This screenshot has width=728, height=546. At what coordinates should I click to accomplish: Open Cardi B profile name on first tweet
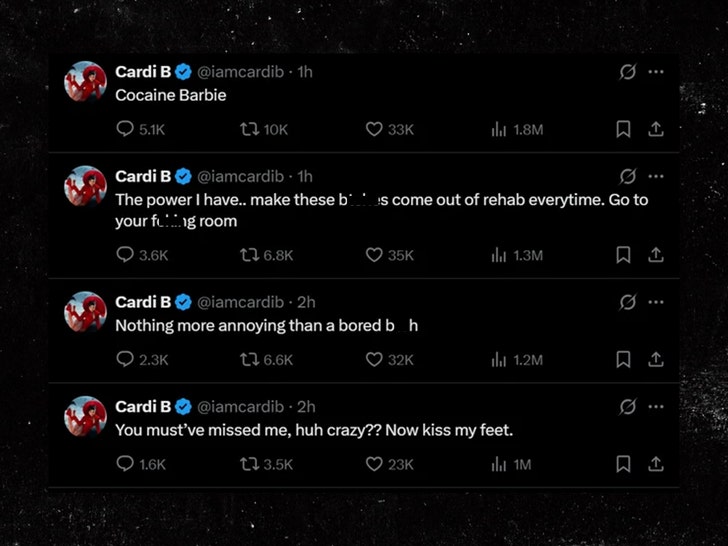tap(143, 72)
